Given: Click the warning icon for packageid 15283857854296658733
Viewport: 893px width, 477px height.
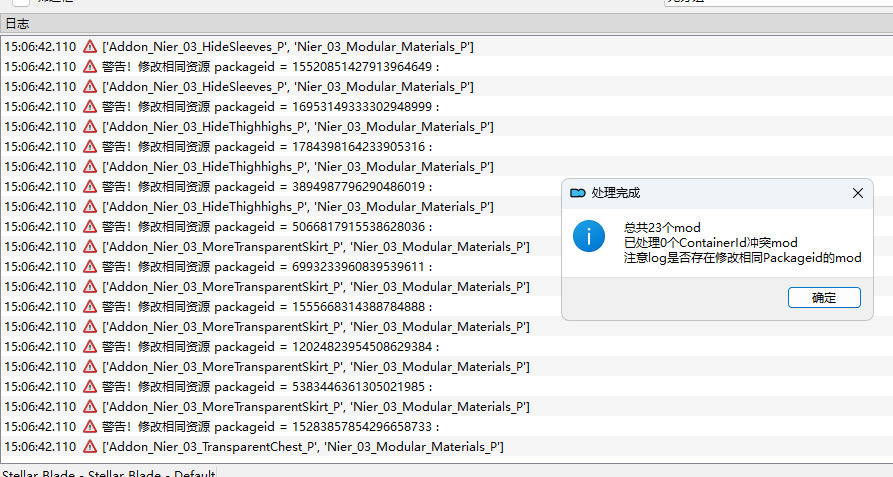Looking at the screenshot, I should point(90,426).
